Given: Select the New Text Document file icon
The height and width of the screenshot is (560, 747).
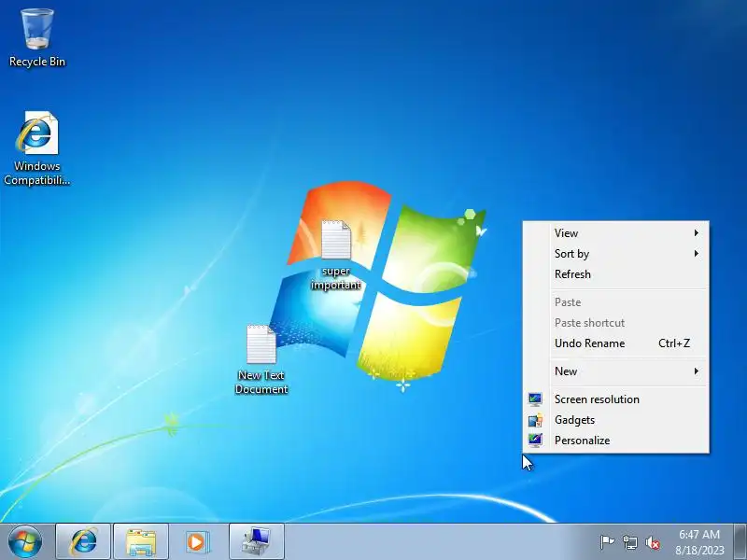Looking at the screenshot, I should 261,344.
